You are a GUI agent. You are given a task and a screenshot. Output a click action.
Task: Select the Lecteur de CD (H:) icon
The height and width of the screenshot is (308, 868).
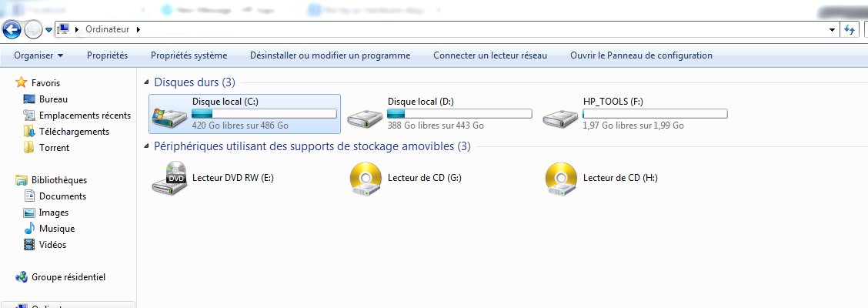[x=561, y=179]
